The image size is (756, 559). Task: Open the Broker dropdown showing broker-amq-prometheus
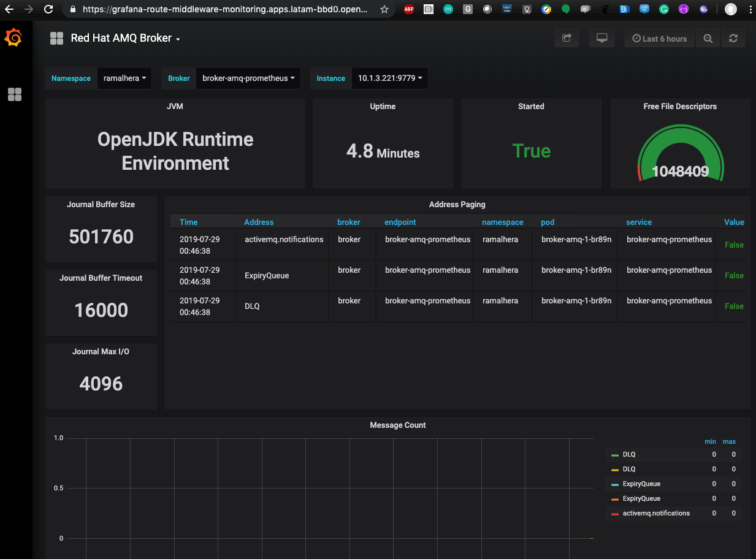tap(248, 78)
